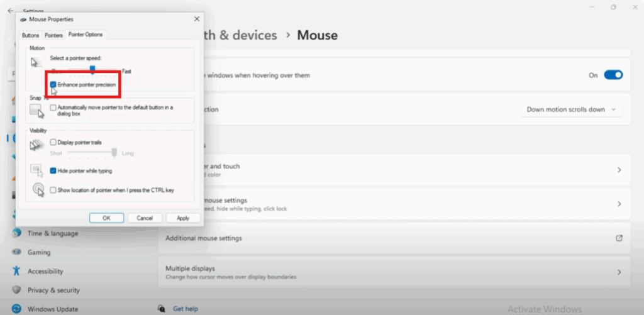Maximize the Settings window

pos(613,8)
